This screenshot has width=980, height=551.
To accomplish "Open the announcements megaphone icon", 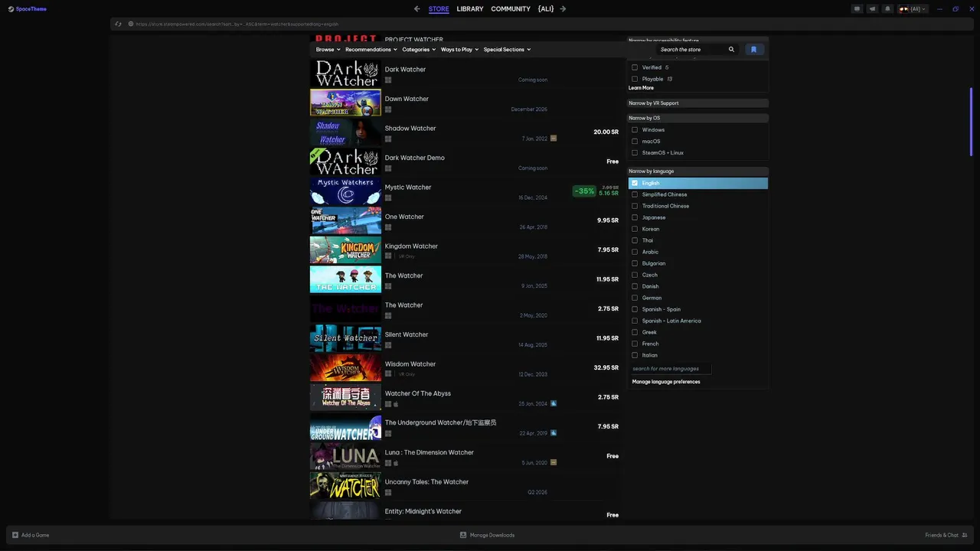I will 872,9.
